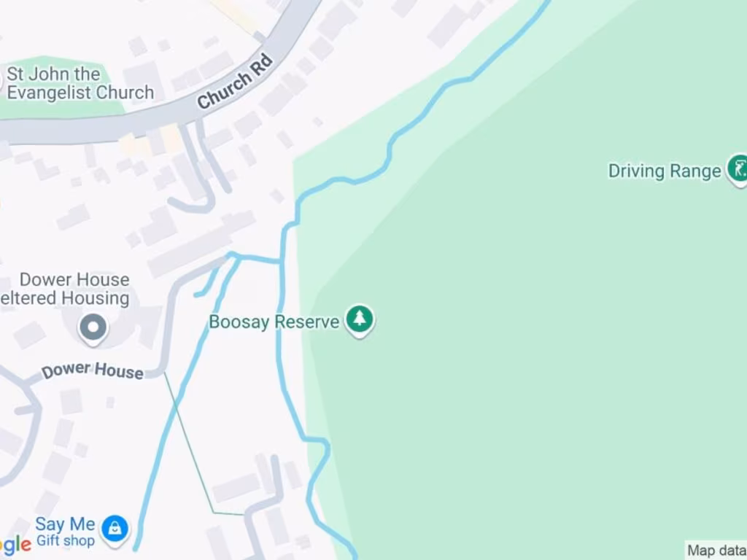Select the Dower House road name label
This screenshot has width=747, height=560.
tap(93, 370)
